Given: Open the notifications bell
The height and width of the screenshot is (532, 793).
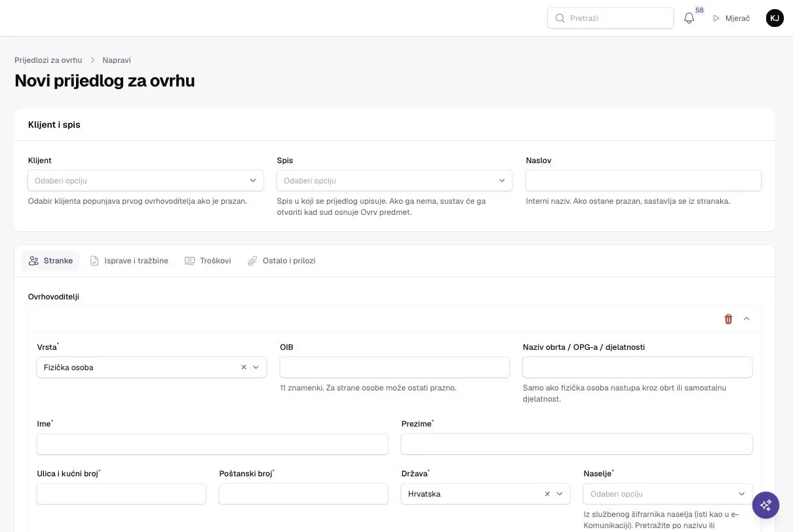Looking at the screenshot, I should (x=689, y=18).
